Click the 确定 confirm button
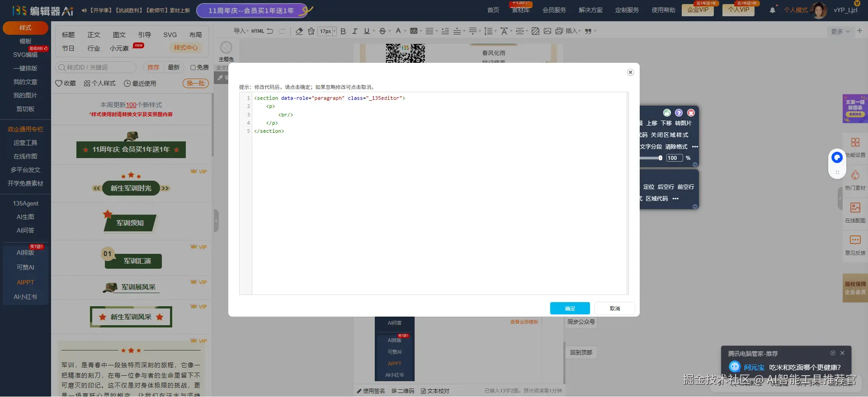The image size is (868, 397). click(x=570, y=308)
